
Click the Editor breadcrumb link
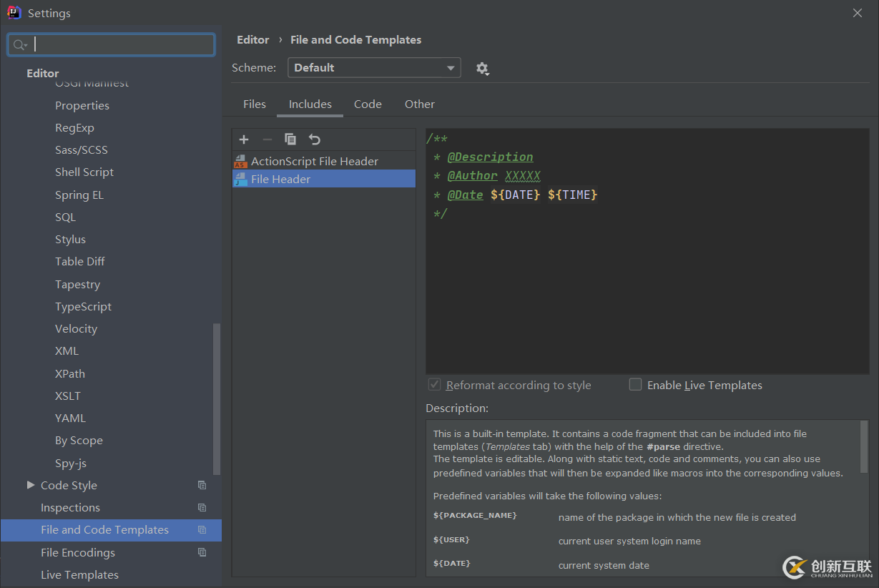pyautogui.click(x=253, y=40)
